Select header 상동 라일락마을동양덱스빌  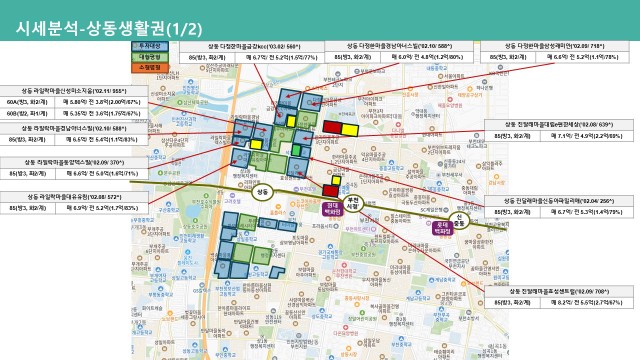coord(74,162)
